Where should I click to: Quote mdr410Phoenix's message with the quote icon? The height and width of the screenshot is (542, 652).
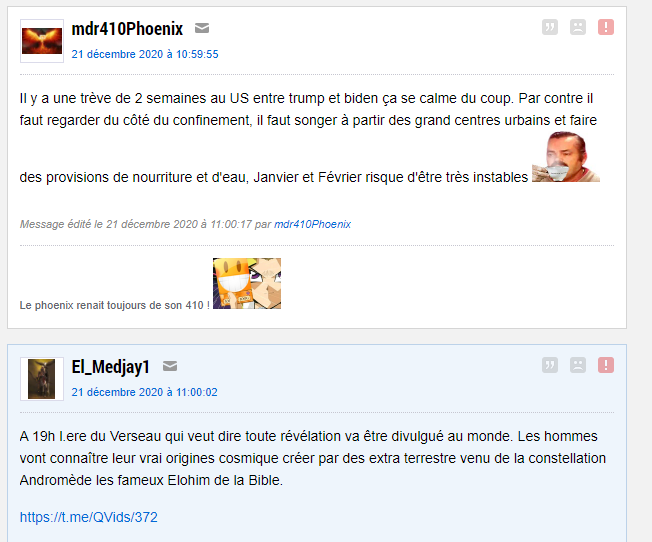pos(550,27)
